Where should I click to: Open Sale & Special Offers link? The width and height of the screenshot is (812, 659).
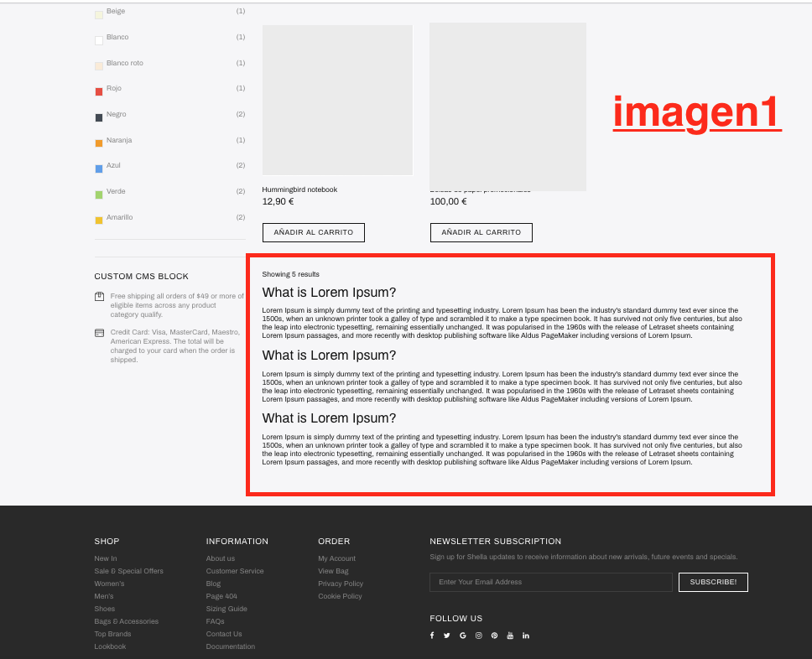[x=128, y=571]
